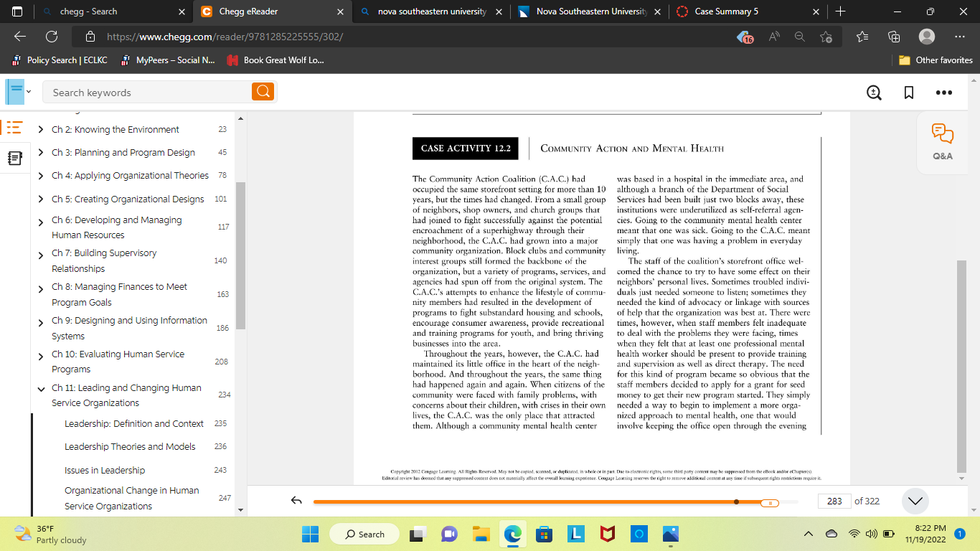Open McAfee from the taskbar
Image resolution: width=980 pixels, height=551 pixels.
[x=607, y=534]
